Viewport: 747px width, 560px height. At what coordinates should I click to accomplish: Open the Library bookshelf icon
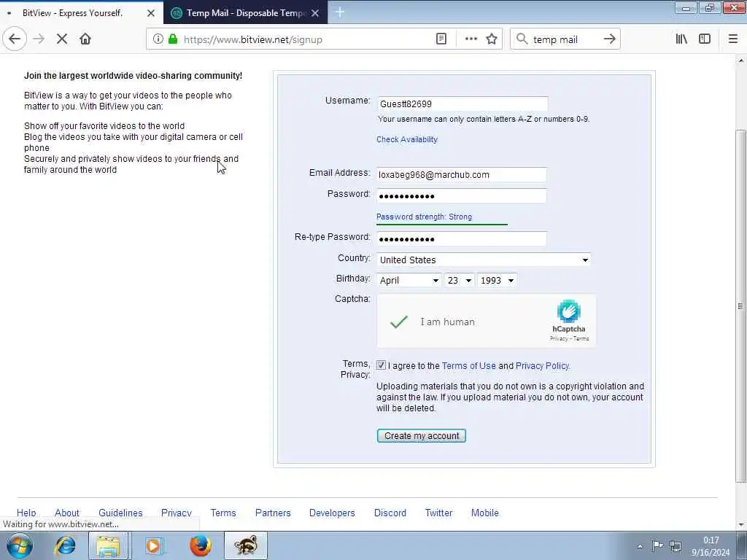click(x=681, y=39)
